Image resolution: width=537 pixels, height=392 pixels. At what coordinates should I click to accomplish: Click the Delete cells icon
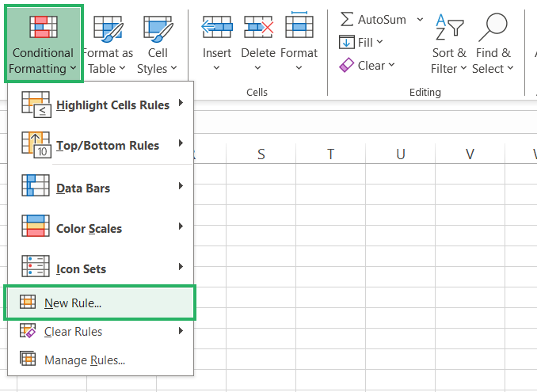[257, 29]
